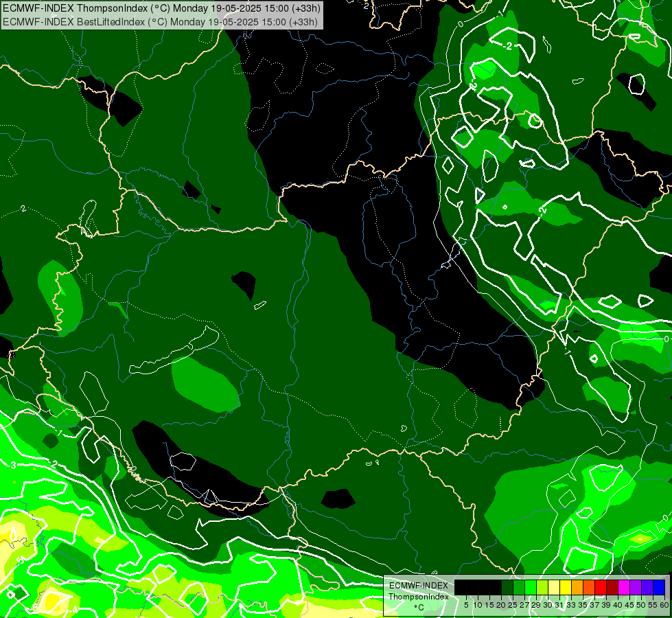Click legend tick value '25'

[x=513, y=605]
